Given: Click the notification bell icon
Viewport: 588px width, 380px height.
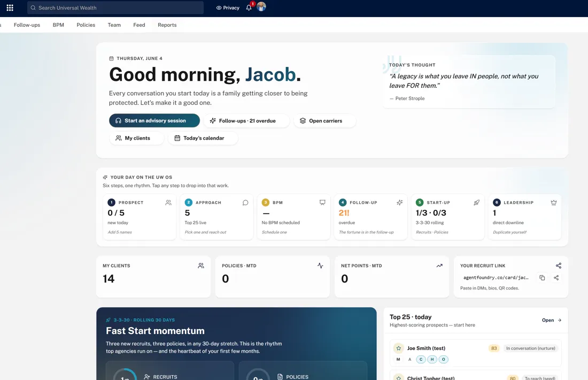Looking at the screenshot, I should coord(249,7).
